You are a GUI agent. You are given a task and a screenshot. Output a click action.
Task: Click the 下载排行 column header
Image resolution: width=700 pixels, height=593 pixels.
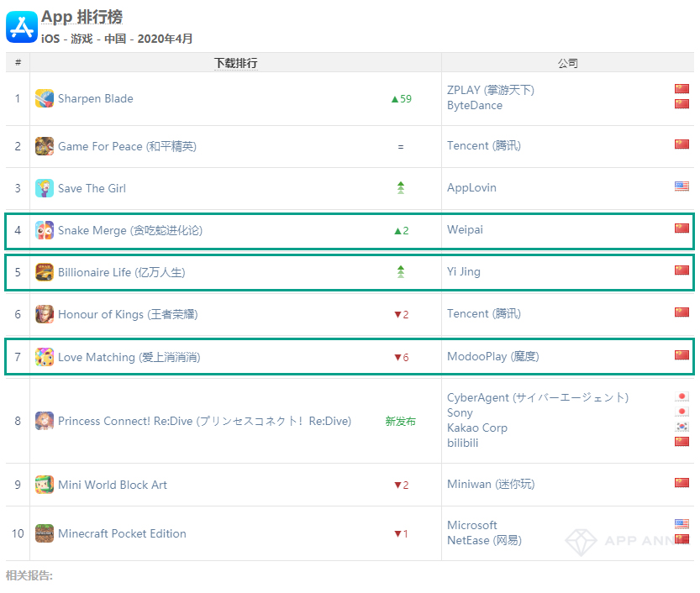click(x=235, y=63)
